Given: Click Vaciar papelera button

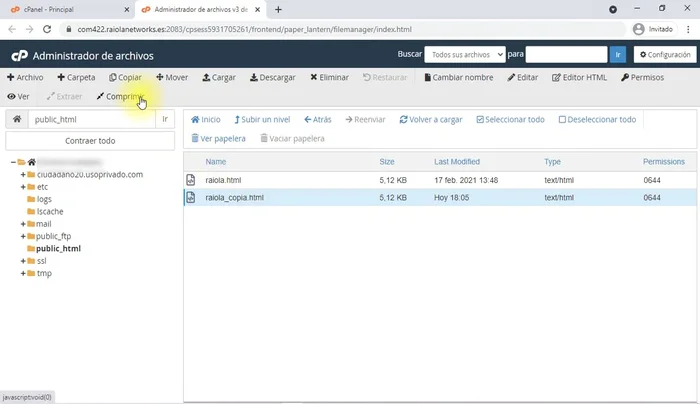Looking at the screenshot, I should tap(292, 138).
